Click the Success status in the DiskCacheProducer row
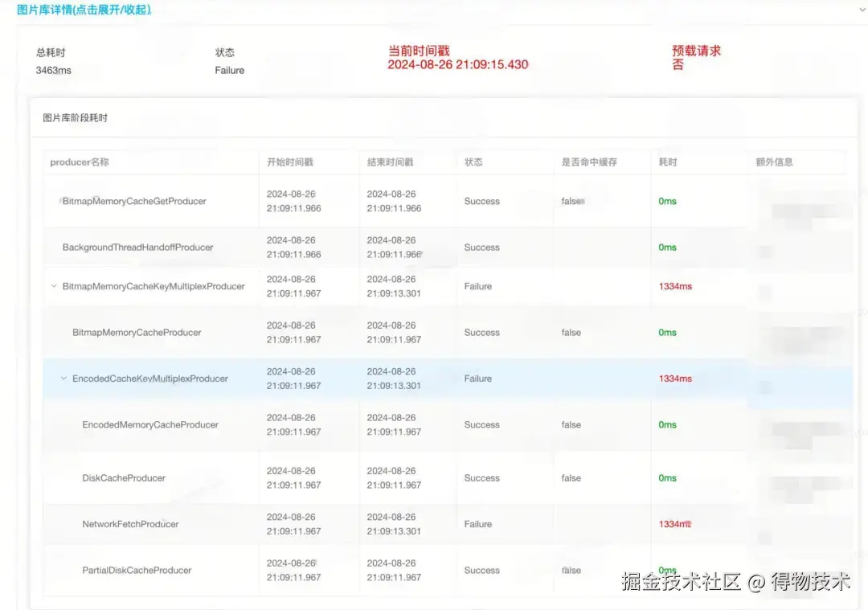Image resolution: width=868 pixels, height=610 pixels. 481,478
